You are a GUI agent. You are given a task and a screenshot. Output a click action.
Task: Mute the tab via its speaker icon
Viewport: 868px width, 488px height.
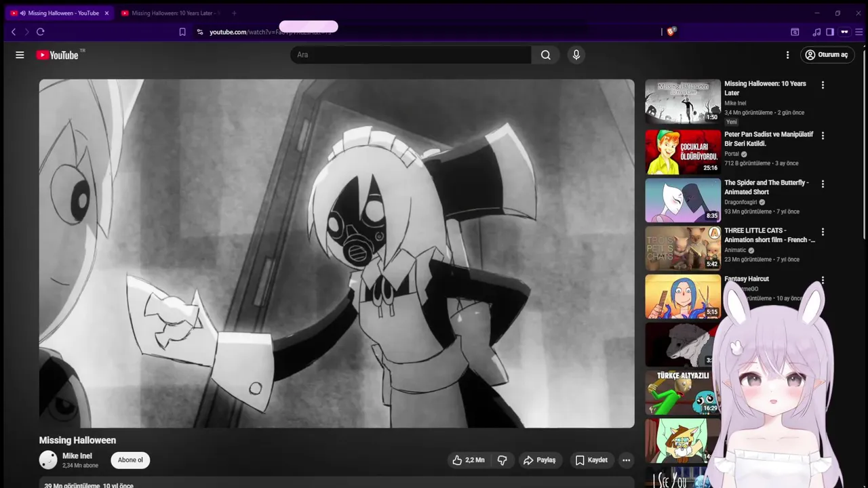click(x=23, y=13)
